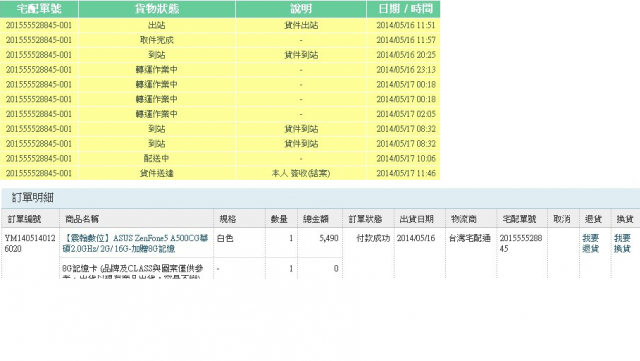
Task: Select the timestamp 2014/05/16 11:57
Action: click(x=406, y=40)
